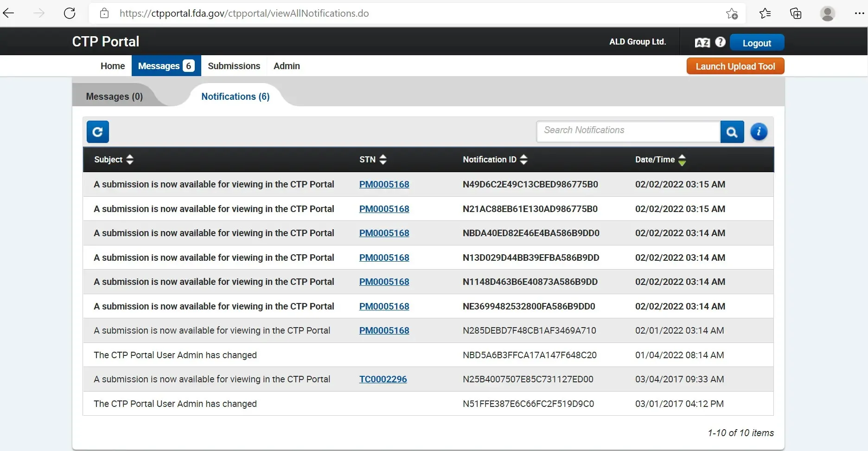Screen dimensions: 868x451
Task: Click date 03/04/2017 09:33 AM
Action: pyautogui.click(x=679, y=379)
